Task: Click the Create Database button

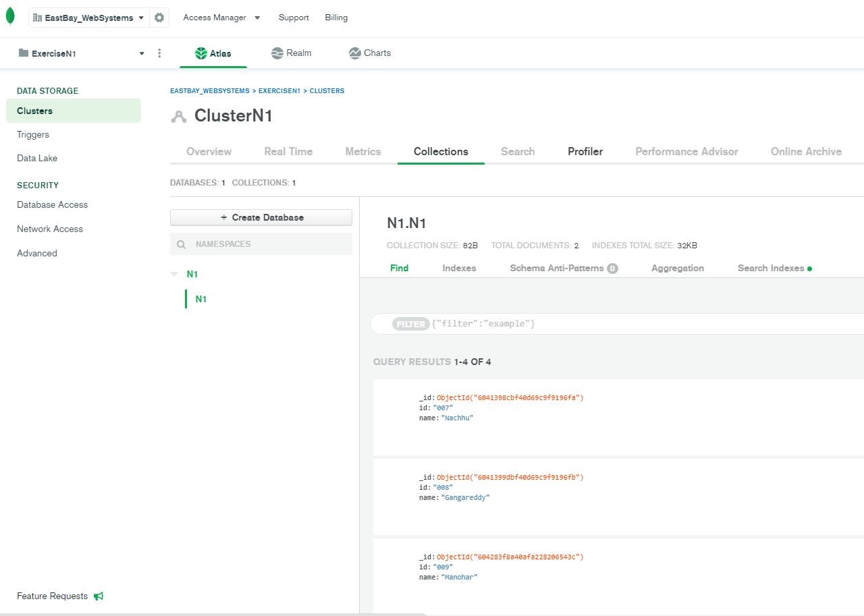Action: [x=261, y=217]
